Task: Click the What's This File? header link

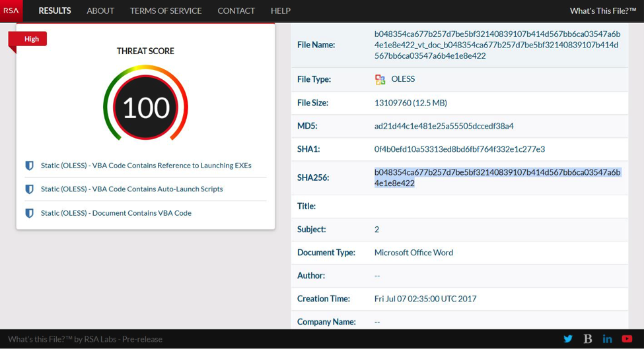Action: pyautogui.click(x=602, y=11)
